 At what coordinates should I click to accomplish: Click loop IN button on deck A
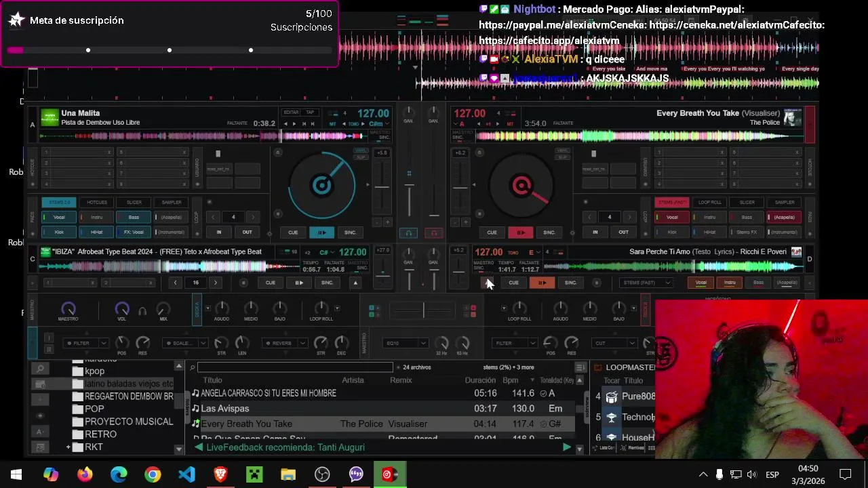click(219, 232)
